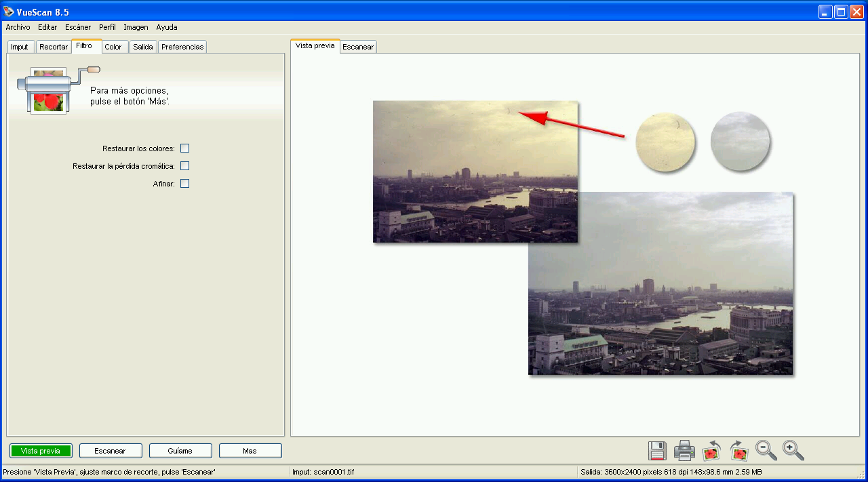Maximize the VueScan window
This screenshot has width=868, height=482.
coord(841,12)
